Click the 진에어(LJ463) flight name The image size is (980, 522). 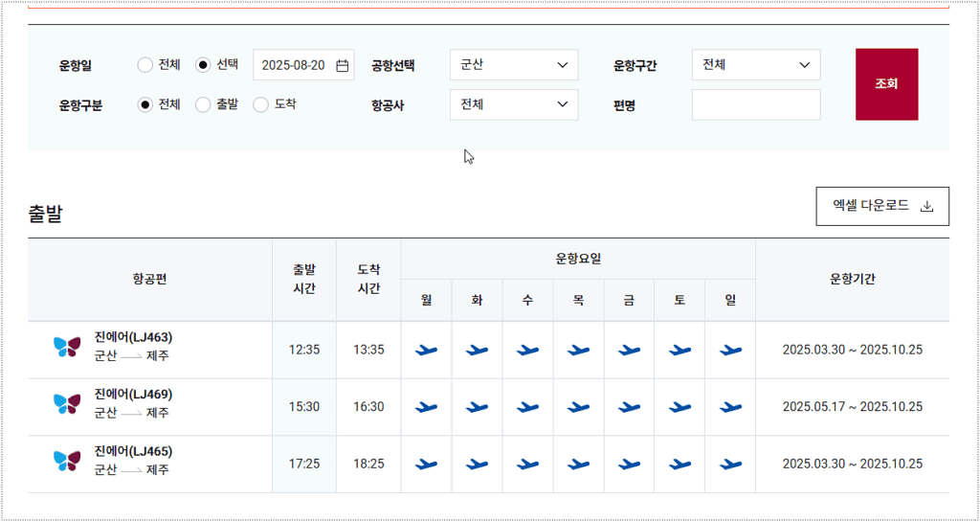pos(133,337)
